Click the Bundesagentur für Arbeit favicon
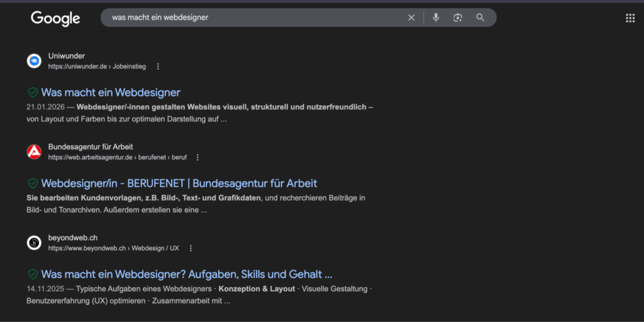644x322 pixels. pos(34,152)
